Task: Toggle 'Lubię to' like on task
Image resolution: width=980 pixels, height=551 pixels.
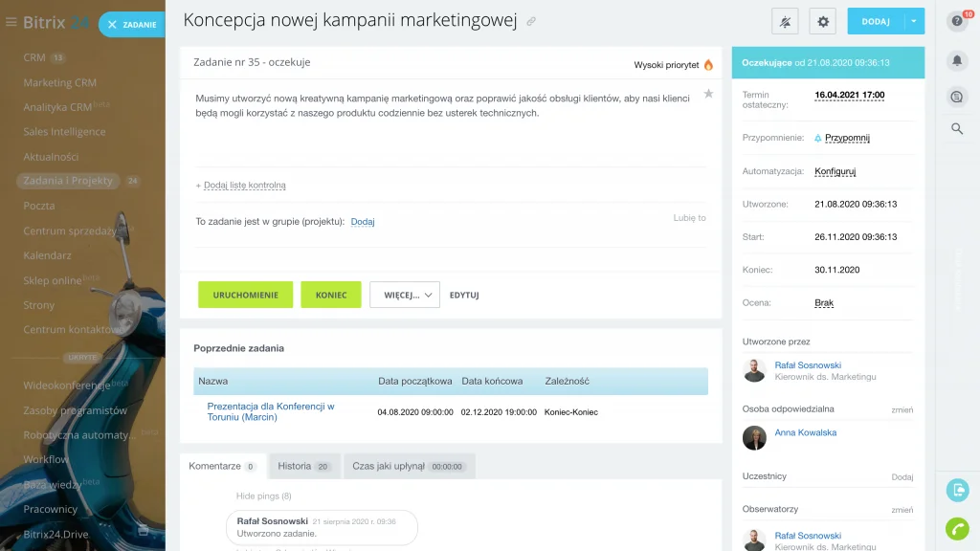Action: coord(689,218)
